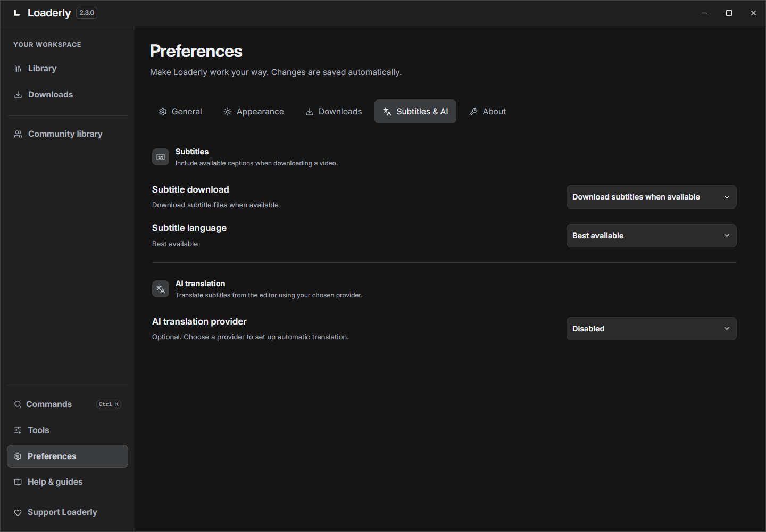The width and height of the screenshot is (766, 532).
Task: Click 'YOUR WORKSPACE' sidebar header text
Action: (47, 45)
